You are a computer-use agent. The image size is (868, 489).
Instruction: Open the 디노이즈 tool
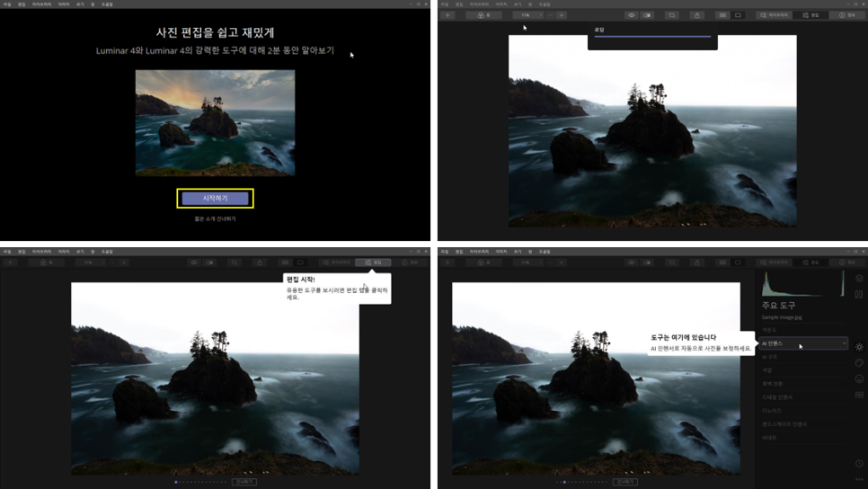pyautogui.click(x=772, y=411)
